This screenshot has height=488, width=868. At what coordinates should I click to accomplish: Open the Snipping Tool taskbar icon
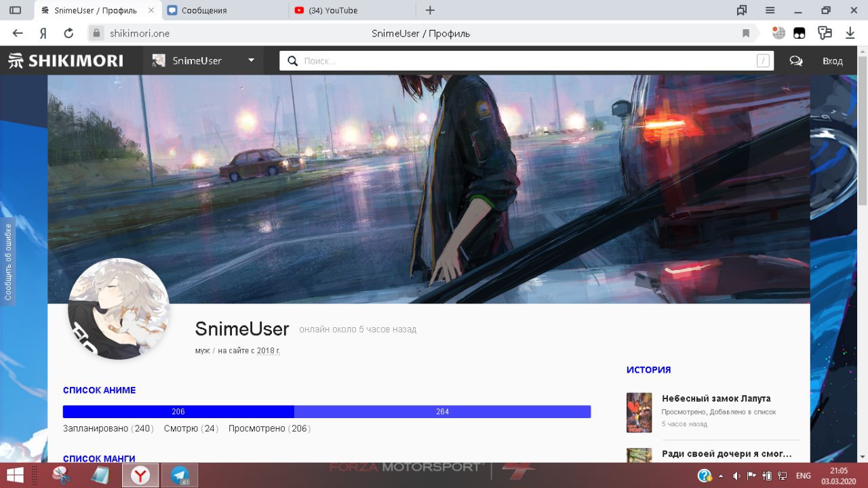click(62, 474)
